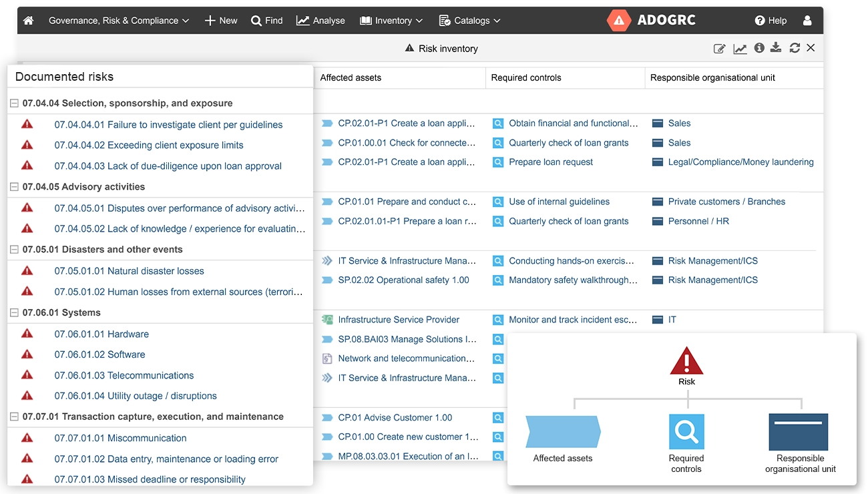Screen dimensions: 868x494
Task: Refresh the risk inventory list
Action: coord(795,48)
